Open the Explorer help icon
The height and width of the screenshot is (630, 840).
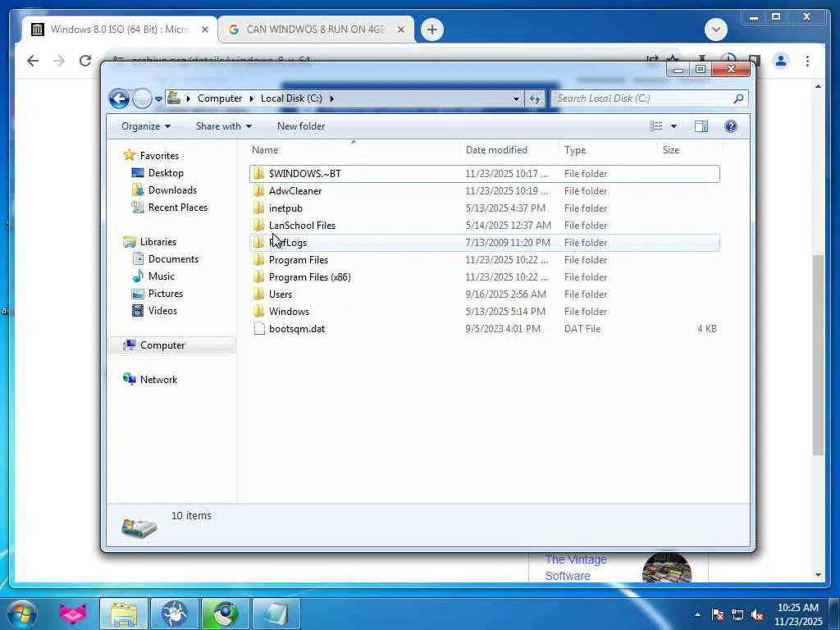731,126
